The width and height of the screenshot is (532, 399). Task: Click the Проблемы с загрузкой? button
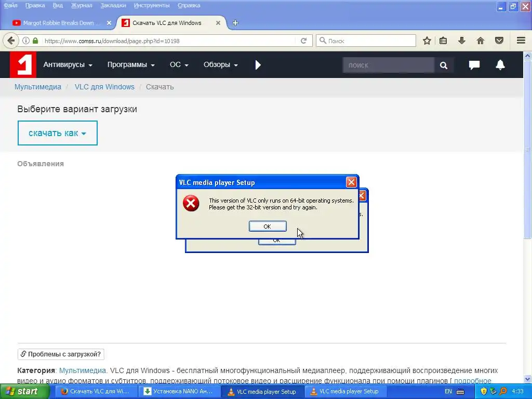click(61, 354)
